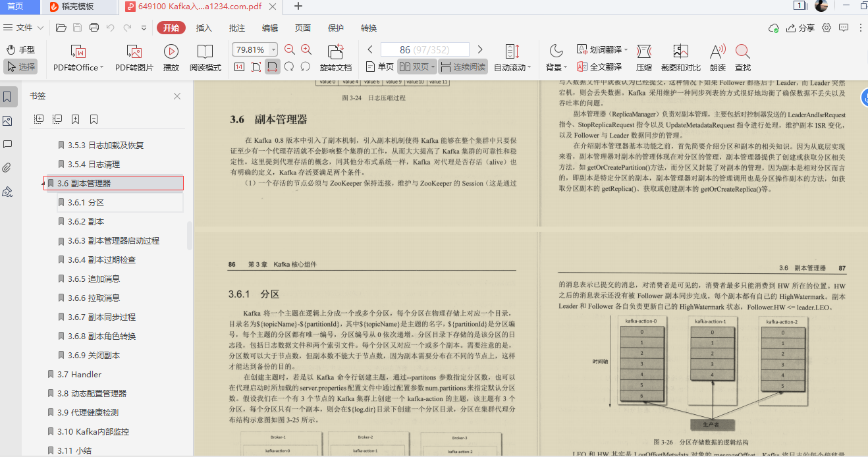Open thumbnail panel in left sidebar
Image resolution: width=868 pixels, height=457 pixels.
point(7,121)
